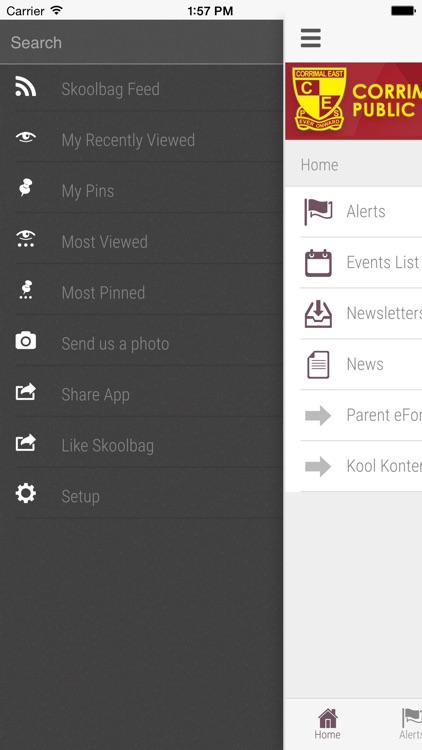The image size is (422, 750).
Task: Tap the hamburger menu icon
Action: [x=311, y=38]
